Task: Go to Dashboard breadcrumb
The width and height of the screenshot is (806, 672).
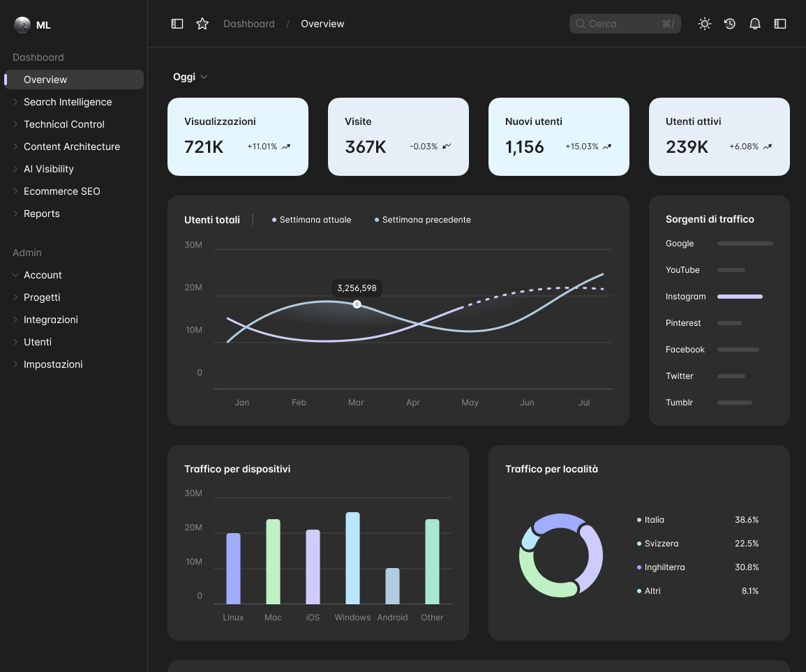Action: (249, 24)
